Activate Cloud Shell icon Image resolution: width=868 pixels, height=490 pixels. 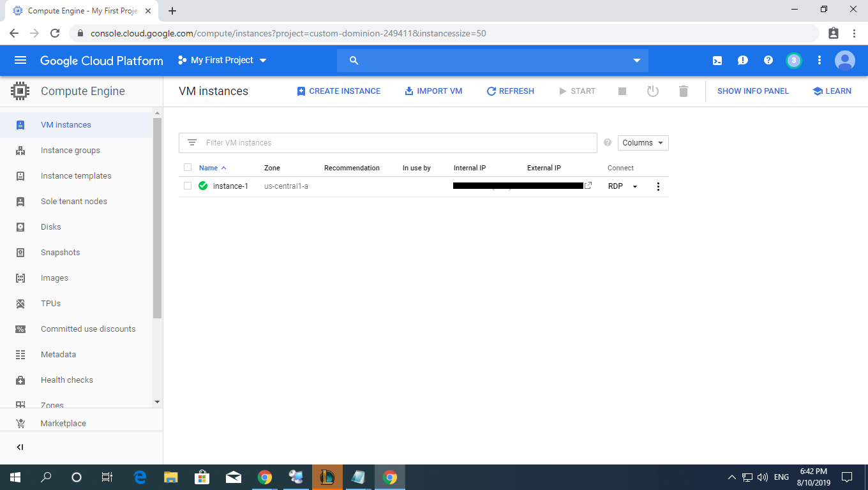click(x=717, y=61)
